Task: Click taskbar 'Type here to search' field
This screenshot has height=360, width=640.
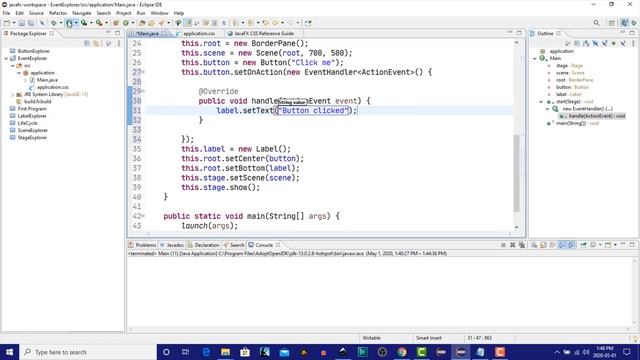Action: click(x=88, y=352)
